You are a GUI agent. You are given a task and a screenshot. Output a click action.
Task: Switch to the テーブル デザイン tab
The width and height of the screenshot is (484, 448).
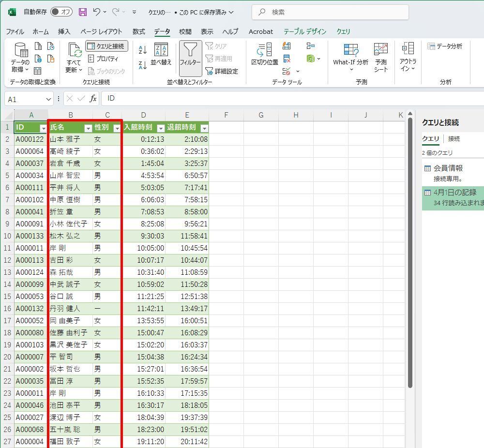305,31
